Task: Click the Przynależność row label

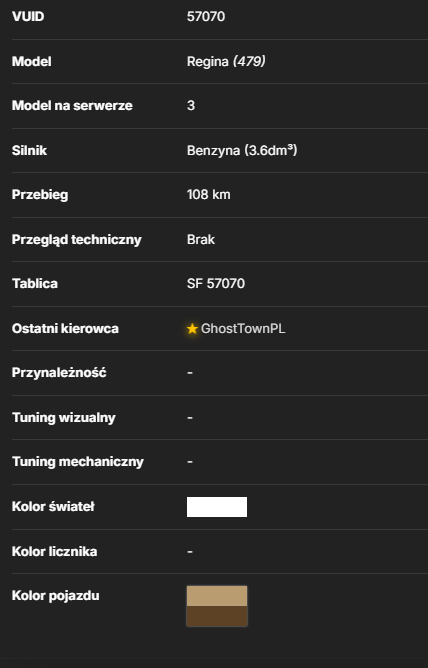Action: [x=59, y=373]
